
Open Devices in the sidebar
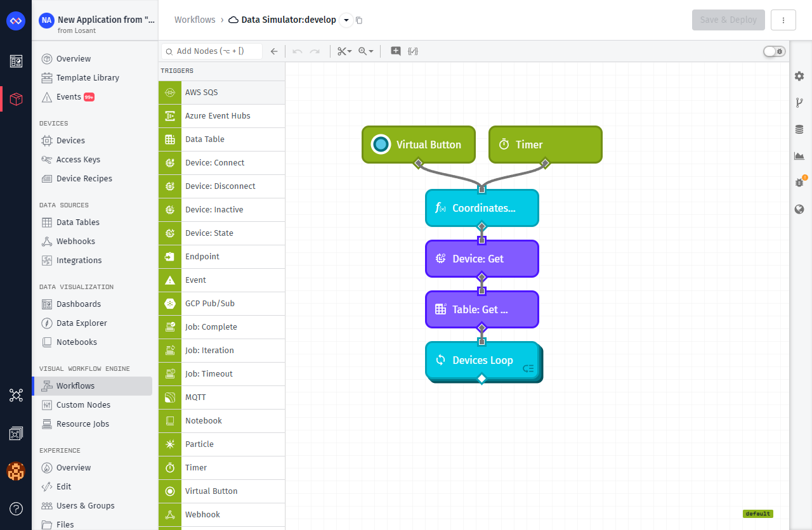click(x=92, y=141)
